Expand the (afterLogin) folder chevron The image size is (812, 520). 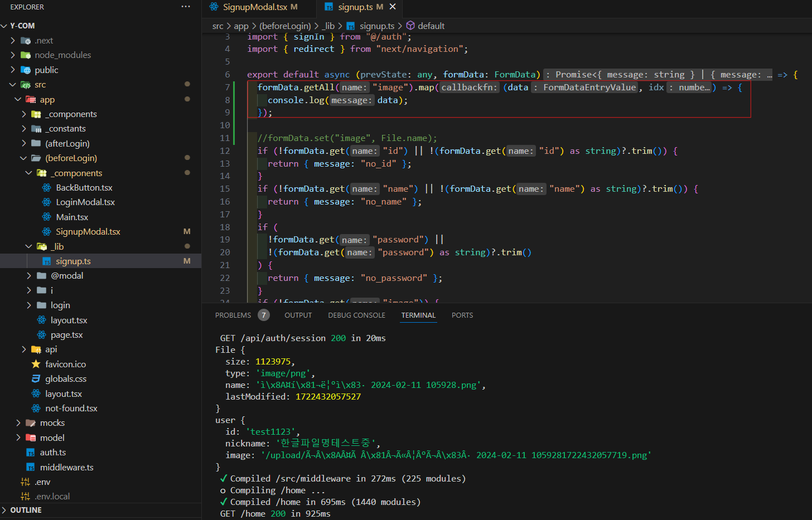[24, 143]
